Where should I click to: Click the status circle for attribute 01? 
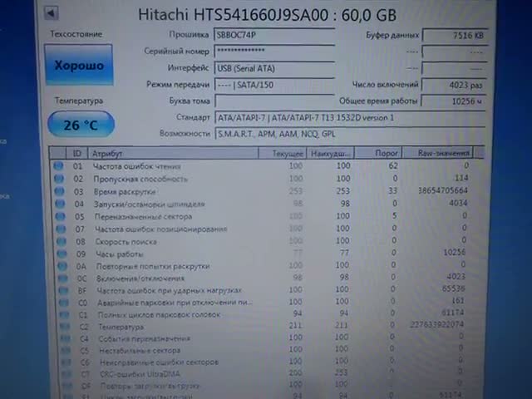click(58, 166)
